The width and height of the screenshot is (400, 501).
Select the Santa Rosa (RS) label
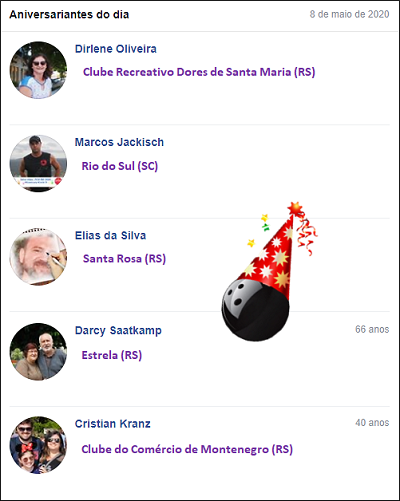point(124,259)
